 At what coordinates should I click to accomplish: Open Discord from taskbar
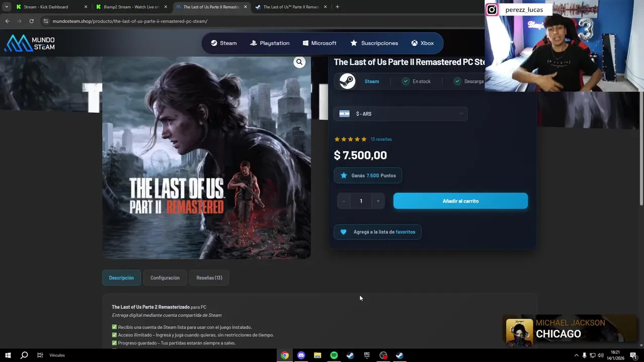(301, 355)
